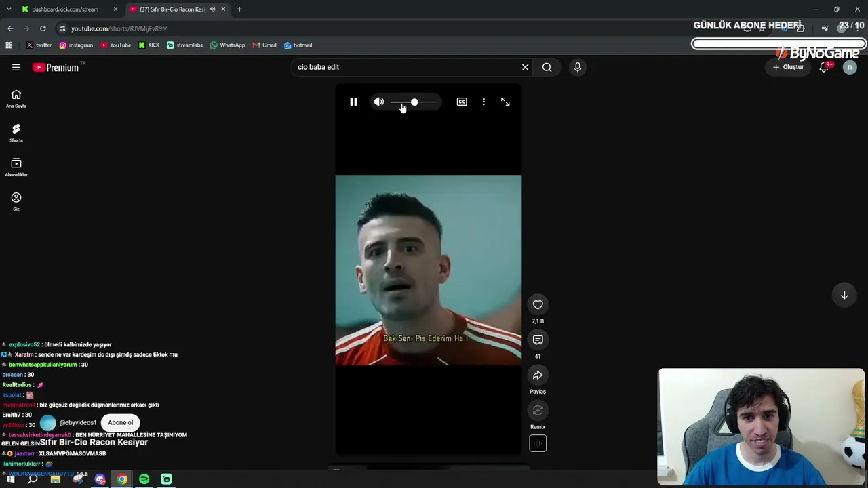The height and width of the screenshot is (488, 868).
Task: Open the Short's sound waveform button
Action: pos(538,443)
